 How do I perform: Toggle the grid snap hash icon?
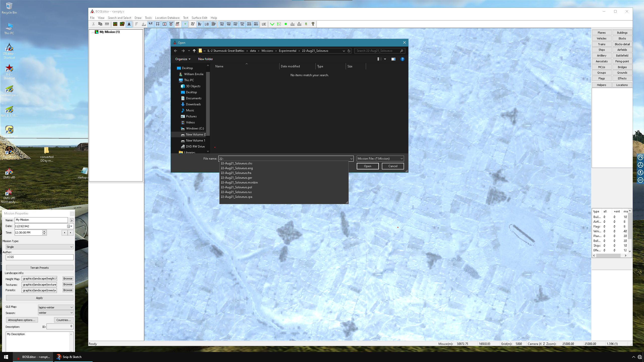158,24
